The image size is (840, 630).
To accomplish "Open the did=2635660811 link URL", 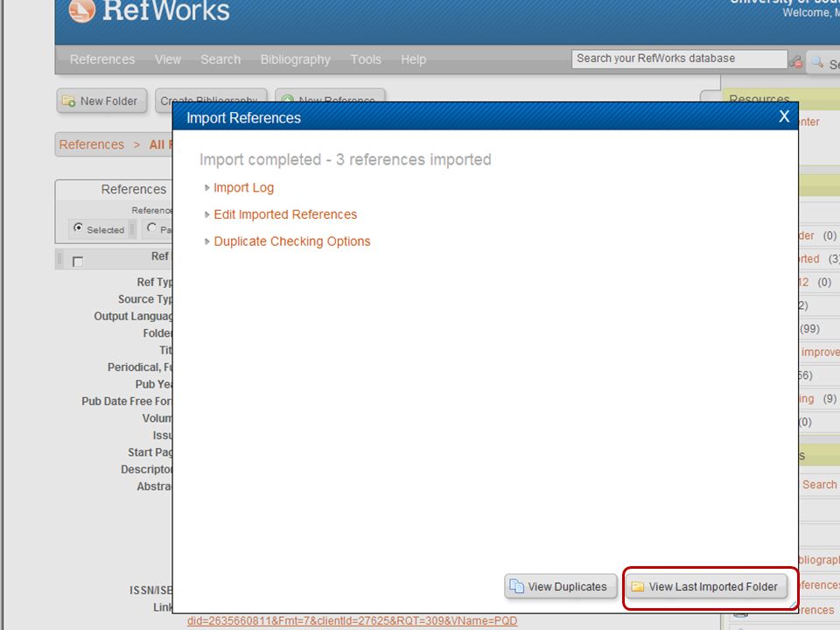I will tap(352, 621).
